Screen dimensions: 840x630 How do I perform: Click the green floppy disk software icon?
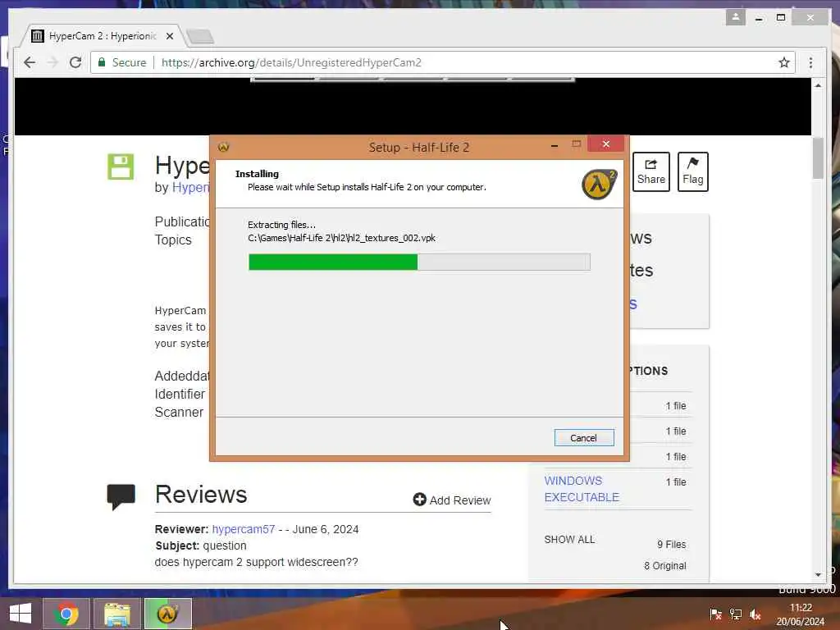coord(121,167)
